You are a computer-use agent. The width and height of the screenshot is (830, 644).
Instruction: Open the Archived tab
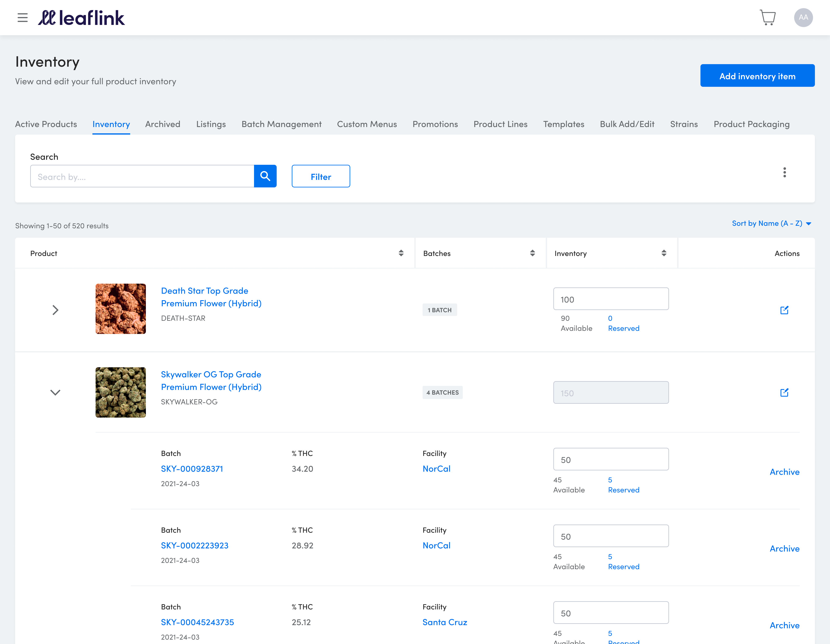[163, 124]
